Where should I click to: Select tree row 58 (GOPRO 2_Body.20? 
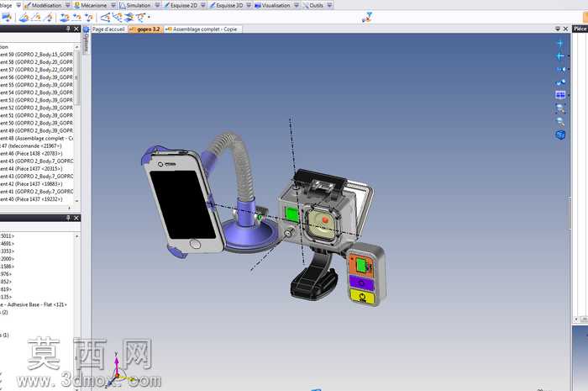tap(36, 62)
